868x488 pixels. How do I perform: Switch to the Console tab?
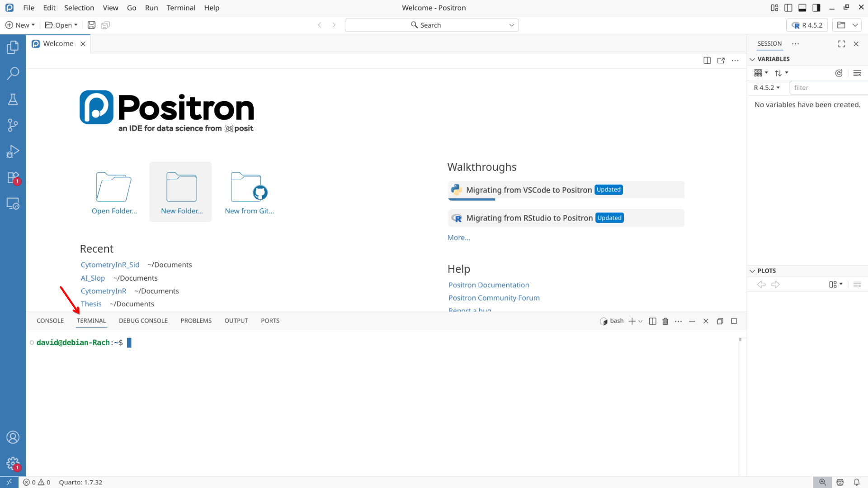pyautogui.click(x=50, y=321)
